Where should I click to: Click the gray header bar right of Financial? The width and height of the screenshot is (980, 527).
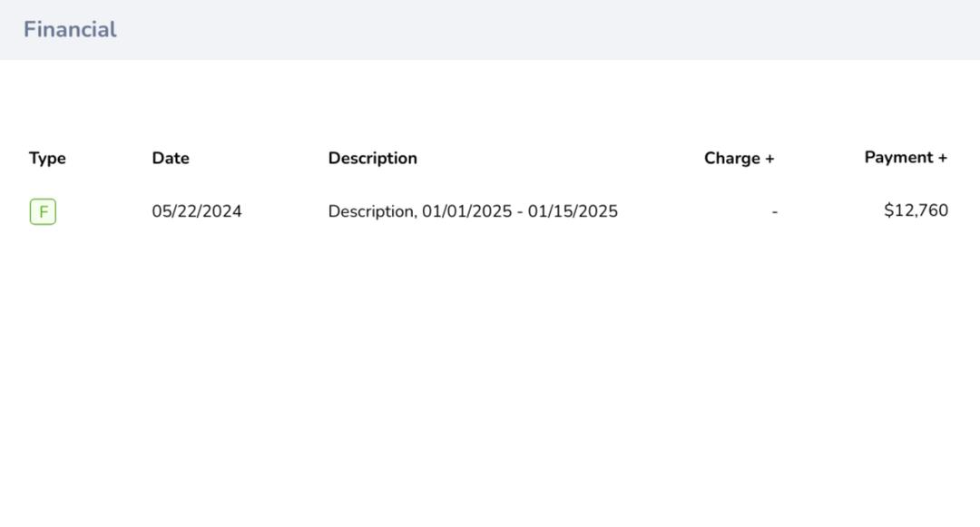click(x=544, y=30)
